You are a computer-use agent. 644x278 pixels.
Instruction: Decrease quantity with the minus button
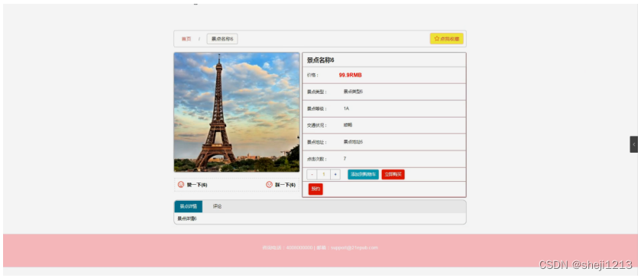[x=312, y=175]
